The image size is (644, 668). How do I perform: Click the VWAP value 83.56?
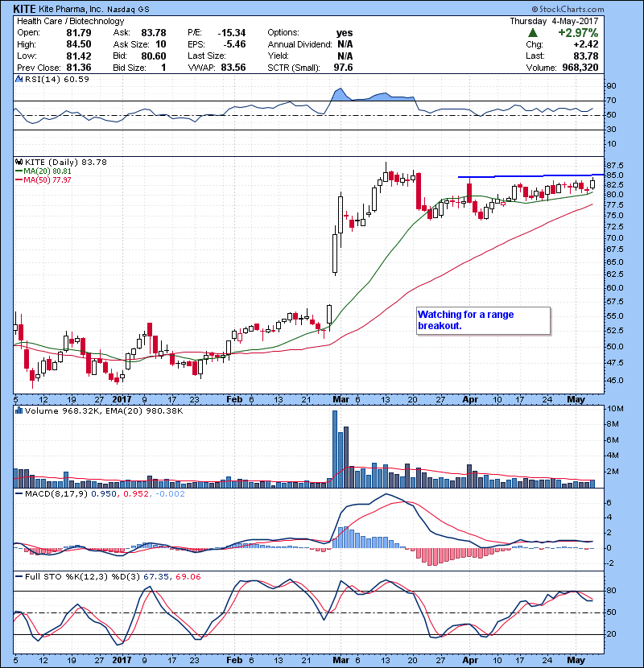(x=233, y=68)
